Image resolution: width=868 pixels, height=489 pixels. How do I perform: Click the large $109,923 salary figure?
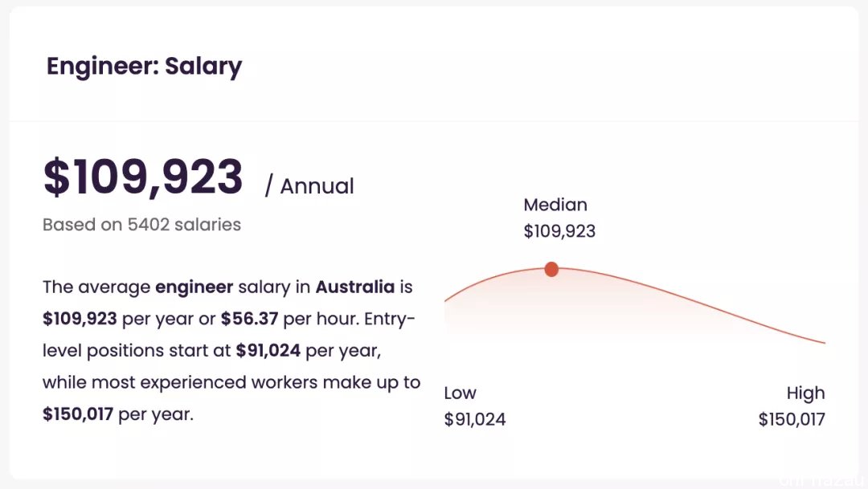[x=143, y=177]
